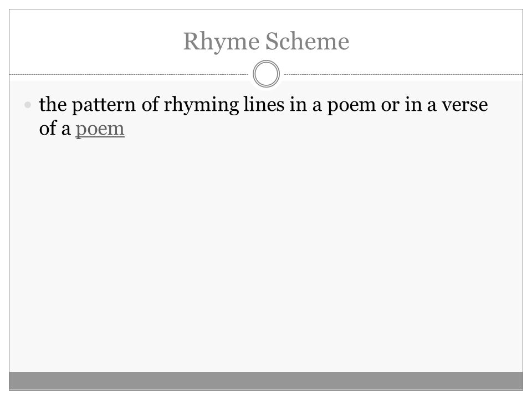Image resolution: width=532 pixels, height=399 pixels.
Task: Click the word rhyming in the definition
Action: tap(201, 105)
